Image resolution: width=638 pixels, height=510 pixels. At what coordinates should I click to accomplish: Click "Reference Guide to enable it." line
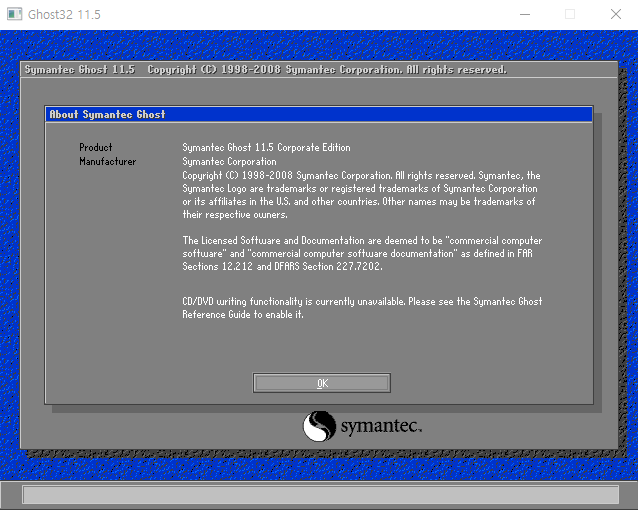coord(243,315)
